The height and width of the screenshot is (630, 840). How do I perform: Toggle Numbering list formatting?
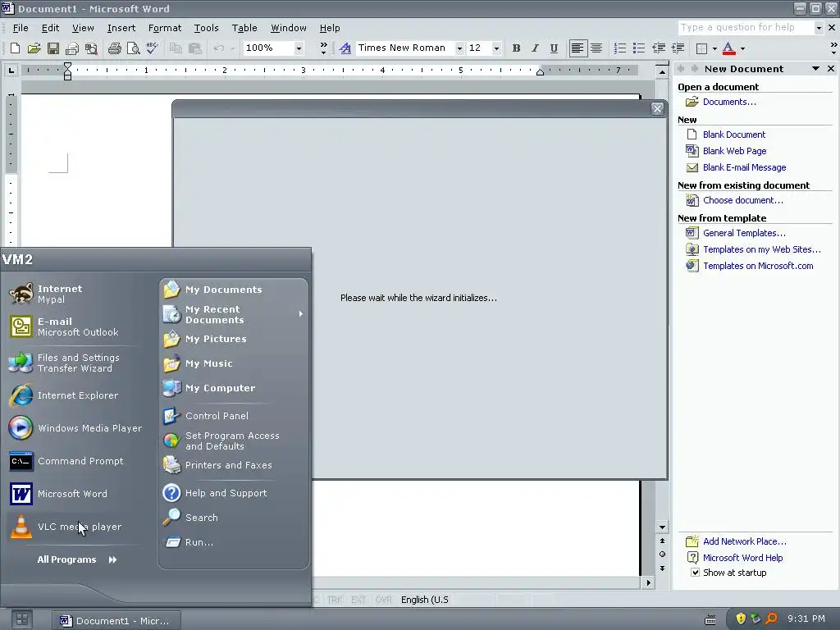620,48
